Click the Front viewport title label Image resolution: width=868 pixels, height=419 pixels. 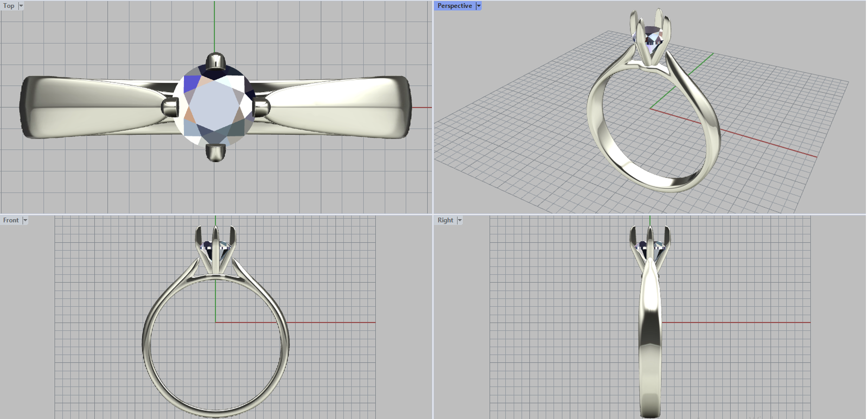pos(11,220)
